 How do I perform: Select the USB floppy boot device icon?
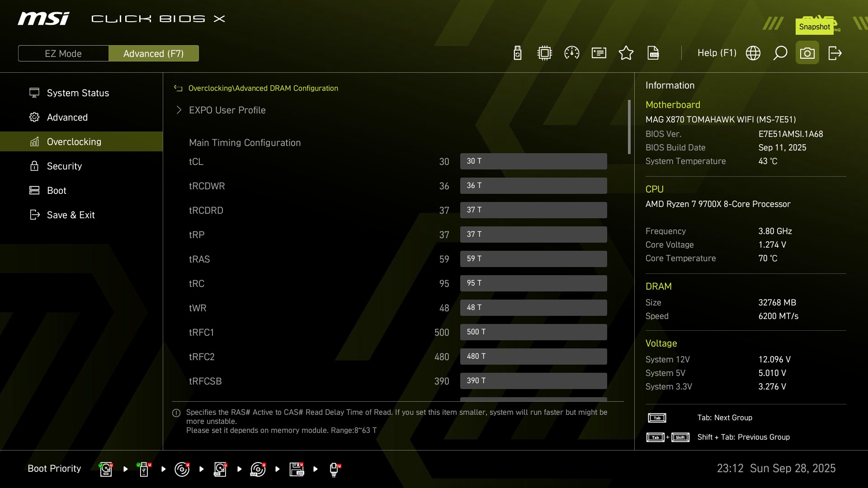[297, 469]
